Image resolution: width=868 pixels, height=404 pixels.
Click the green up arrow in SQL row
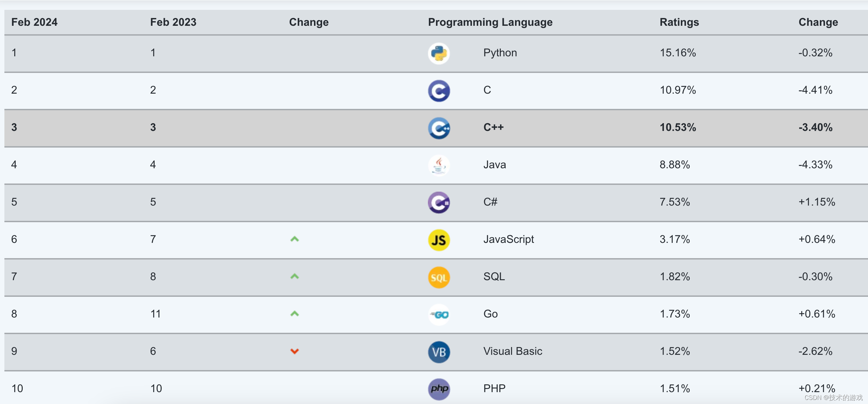(x=295, y=276)
